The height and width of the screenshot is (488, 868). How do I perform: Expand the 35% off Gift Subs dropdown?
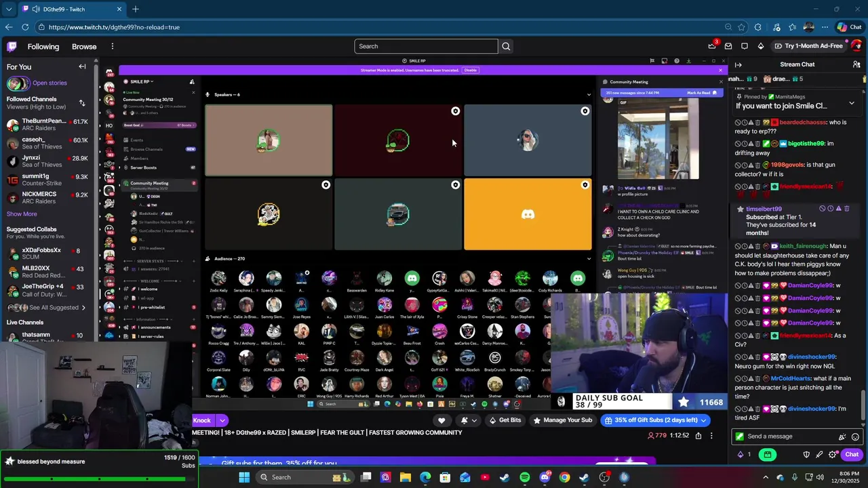[704, 420]
